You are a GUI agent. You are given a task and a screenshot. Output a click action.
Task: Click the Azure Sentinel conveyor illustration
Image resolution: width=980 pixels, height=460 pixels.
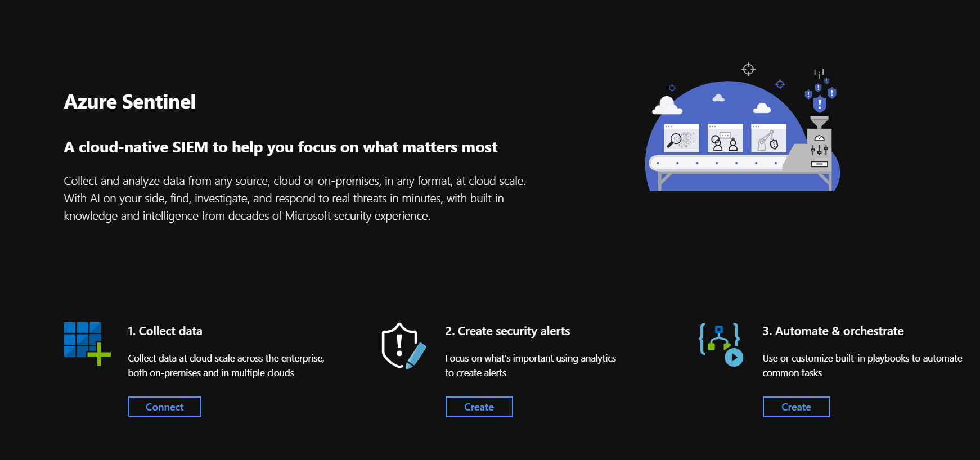pos(743,127)
